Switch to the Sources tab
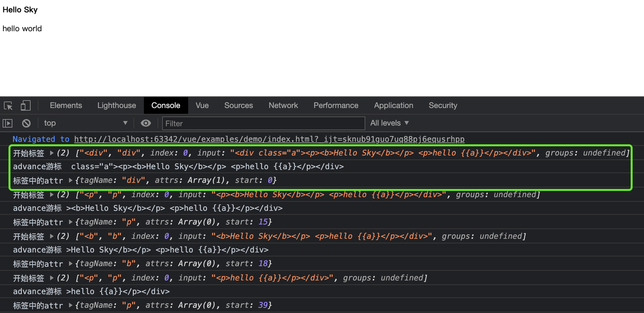 pyautogui.click(x=238, y=105)
